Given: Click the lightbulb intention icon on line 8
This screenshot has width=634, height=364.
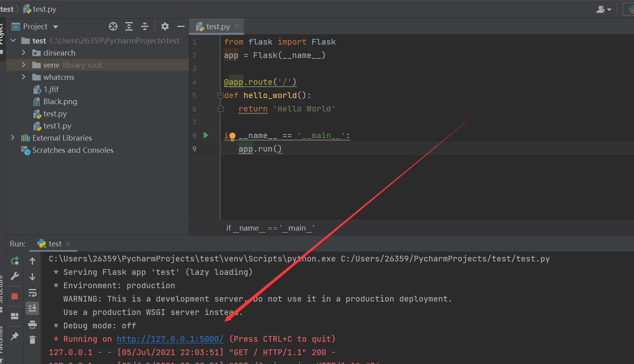Looking at the screenshot, I should point(232,136).
